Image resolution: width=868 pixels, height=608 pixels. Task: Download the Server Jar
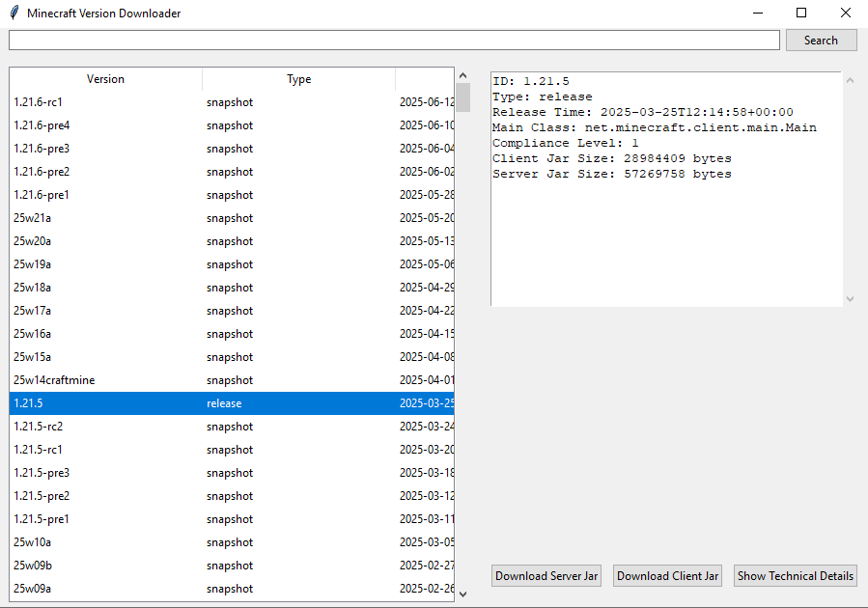tap(546, 576)
